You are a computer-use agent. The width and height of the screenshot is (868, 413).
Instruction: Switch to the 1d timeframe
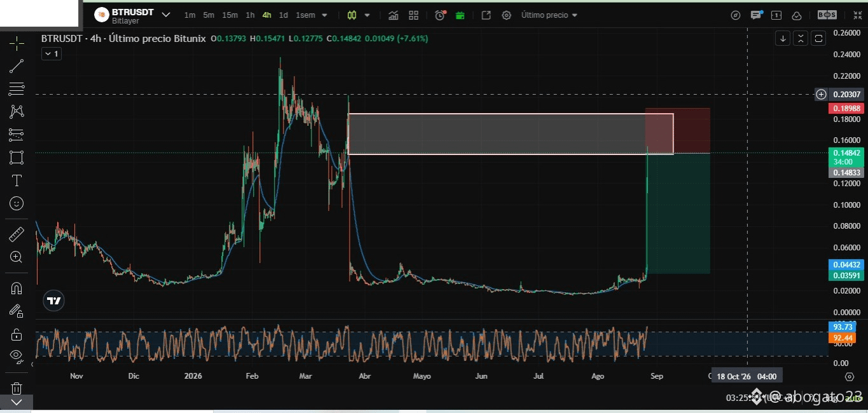pyautogui.click(x=284, y=15)
